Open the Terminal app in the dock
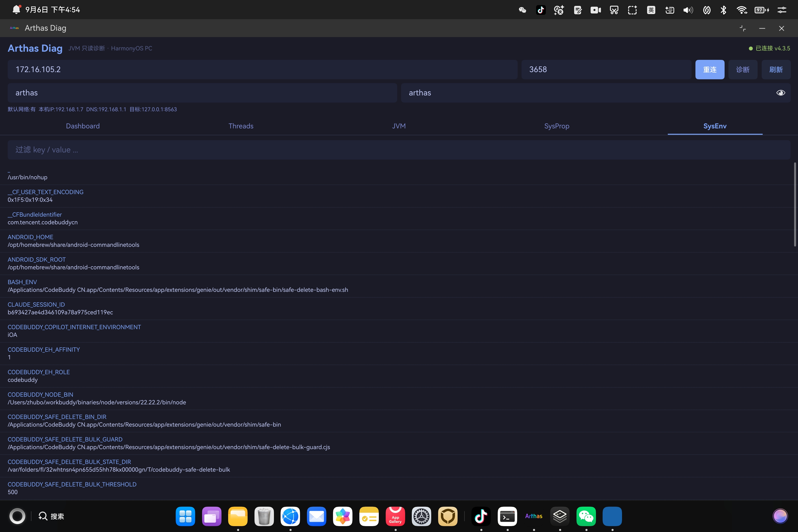Screen dimensions: 798x532 point(507,516)
